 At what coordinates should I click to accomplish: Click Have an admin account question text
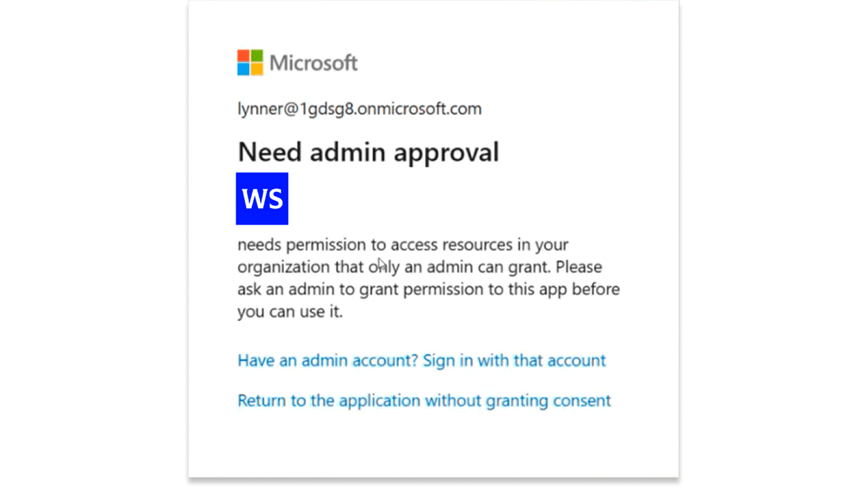[328, 360]
